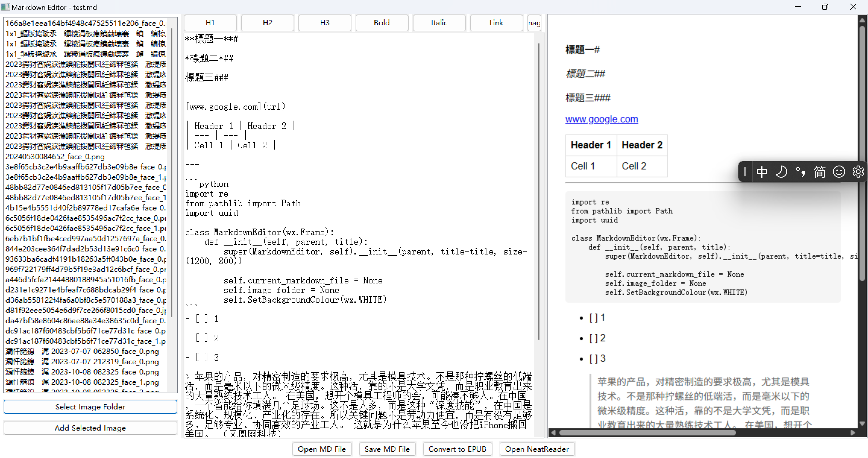
Task: Toggle IME Chinese/English mode (中)
Action: [762, 172]
